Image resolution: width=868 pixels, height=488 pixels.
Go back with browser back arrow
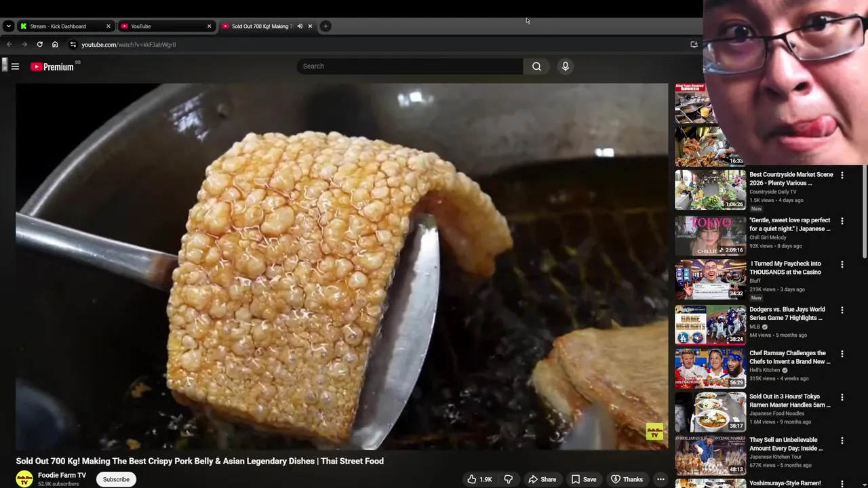(9, 45)
